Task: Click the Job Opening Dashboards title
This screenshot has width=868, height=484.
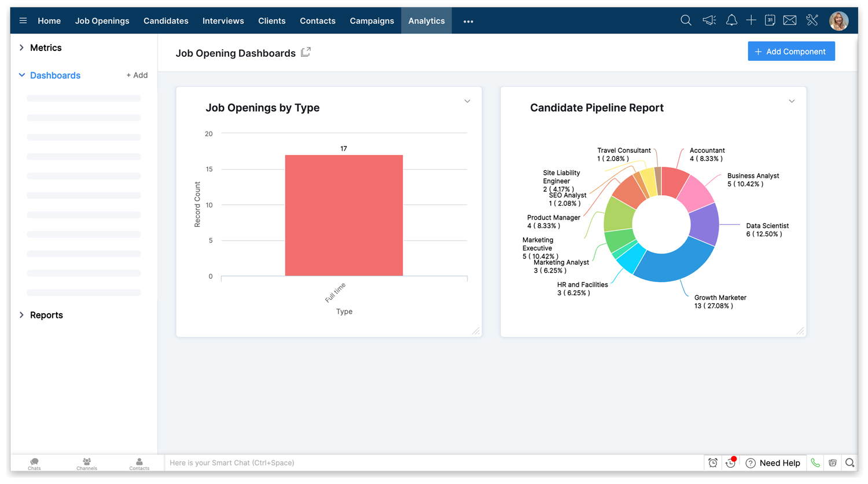Action: tap(236, 53)
